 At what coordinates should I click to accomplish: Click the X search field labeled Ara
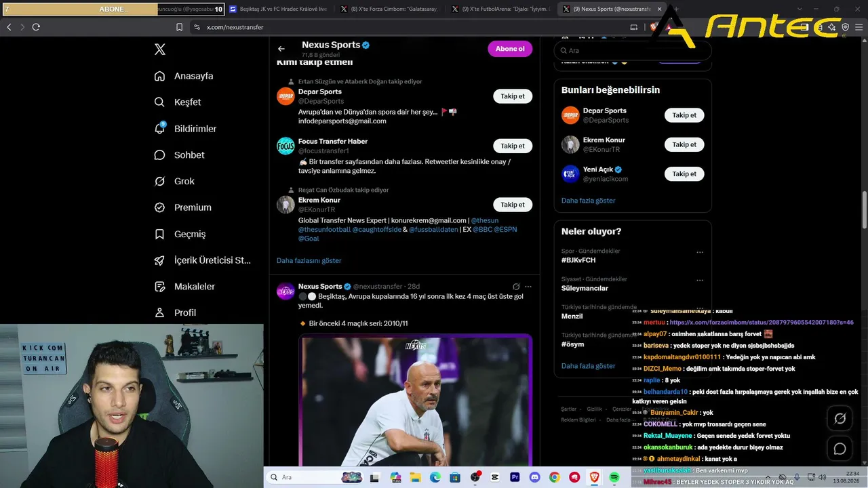coord(633,51)
